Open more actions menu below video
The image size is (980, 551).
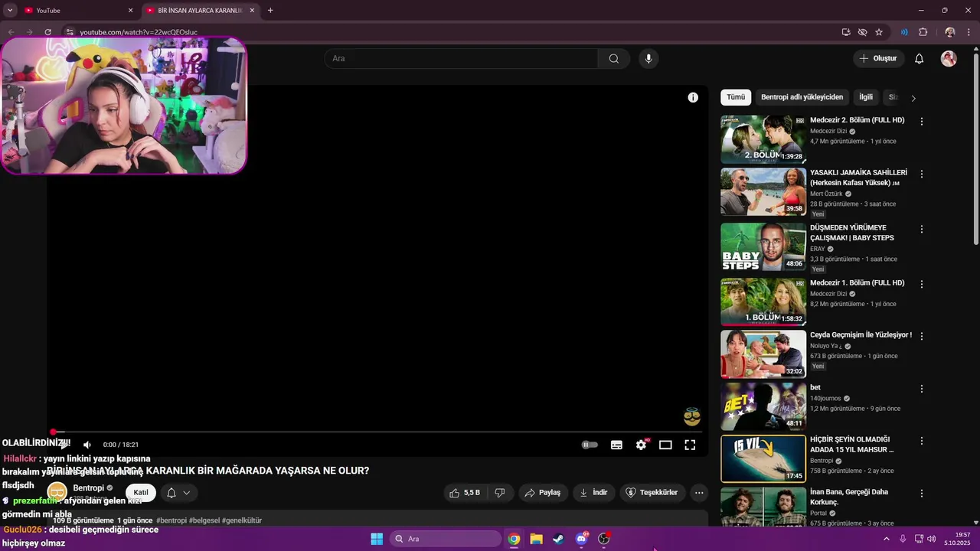click(x=699, y=493)
